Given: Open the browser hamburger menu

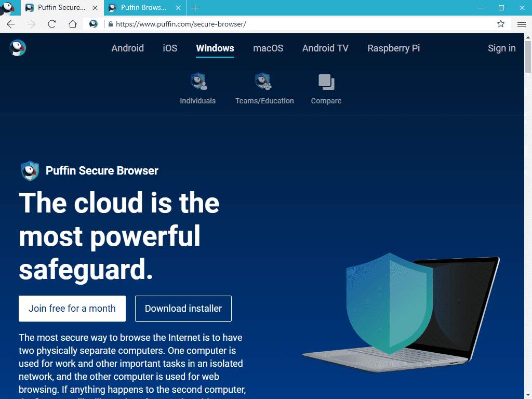Looking at the screenshot, I should tap(522, 24).
